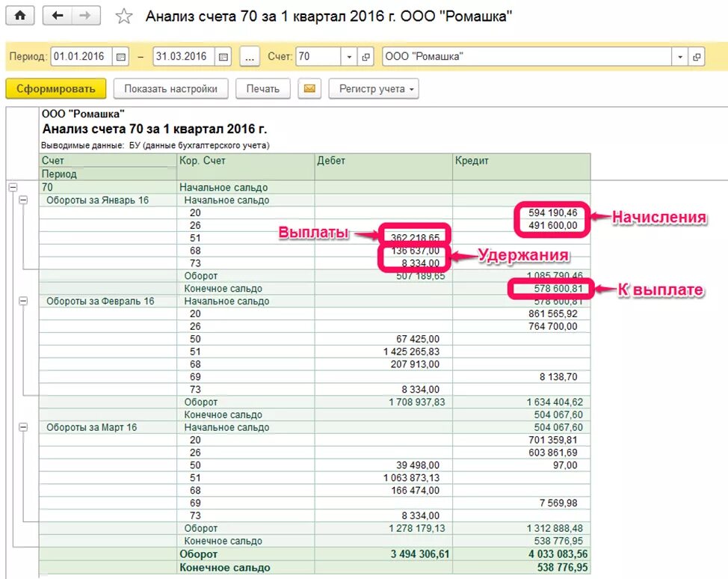Screen dimensions: 728x579
Task: Collapse Обороты за Февраль 16 group
Action: [23, 301]
